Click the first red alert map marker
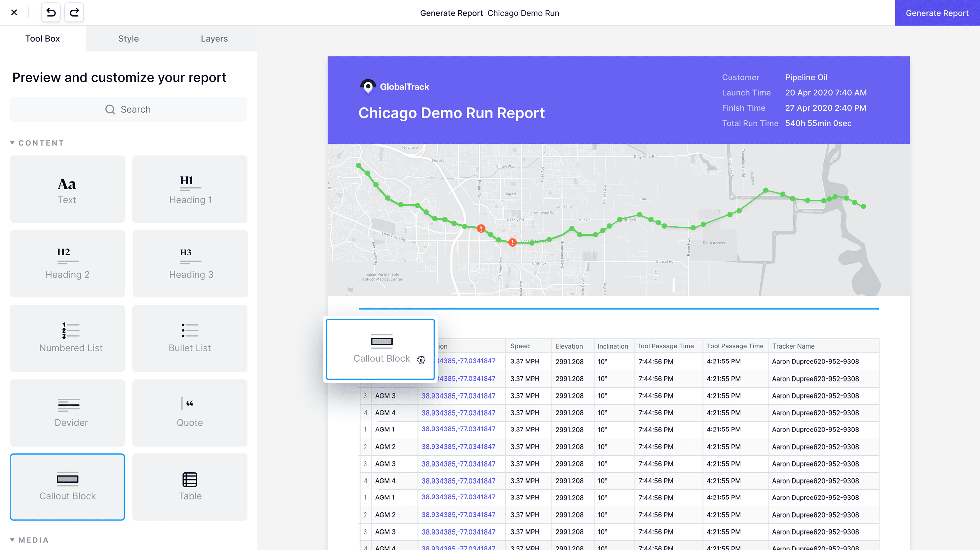Screen dimensions: 980x550 [481, 229]
